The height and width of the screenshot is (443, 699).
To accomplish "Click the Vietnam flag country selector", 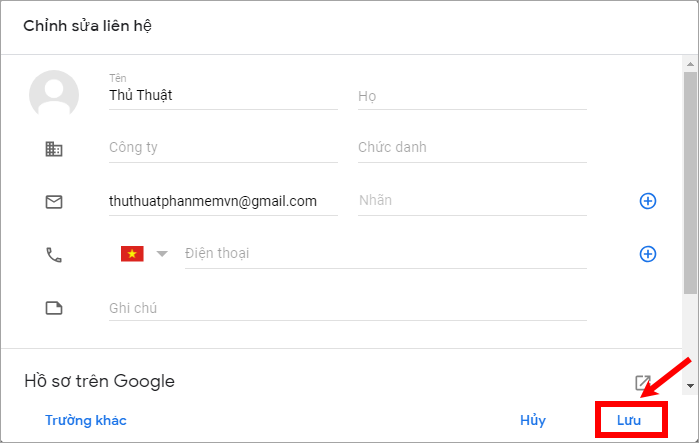I will pyautogui.click(x=132, y=254).
